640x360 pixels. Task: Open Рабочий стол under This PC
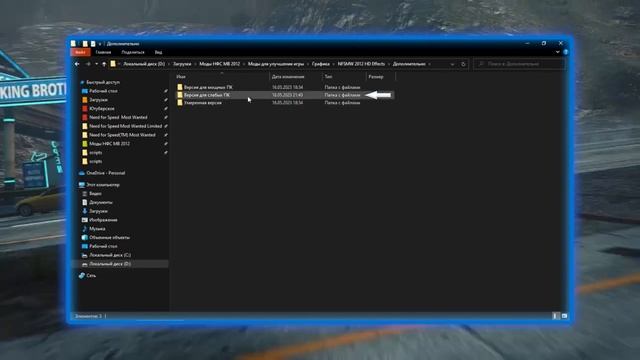point(103,246)
